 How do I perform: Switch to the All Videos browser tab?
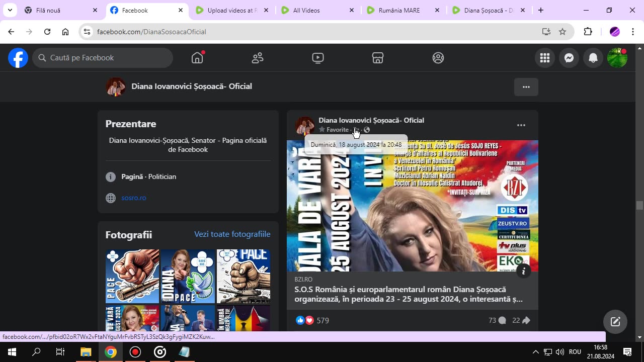click(x=317, y=10)
